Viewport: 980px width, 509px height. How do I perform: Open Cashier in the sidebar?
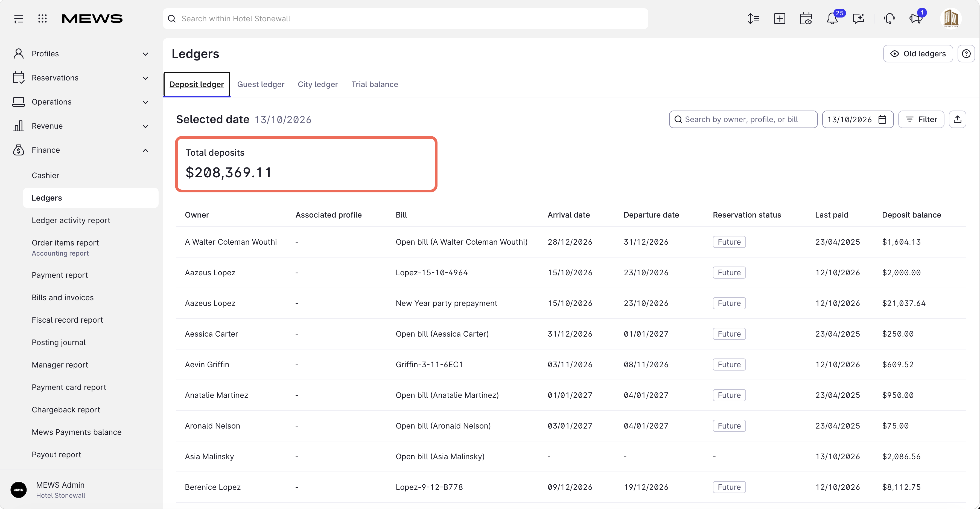click(x=45, y=175)
